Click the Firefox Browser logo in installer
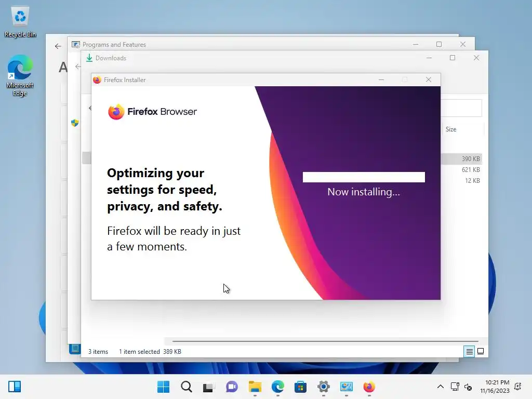Screen dimensions: 532x399 coord(152,112)
